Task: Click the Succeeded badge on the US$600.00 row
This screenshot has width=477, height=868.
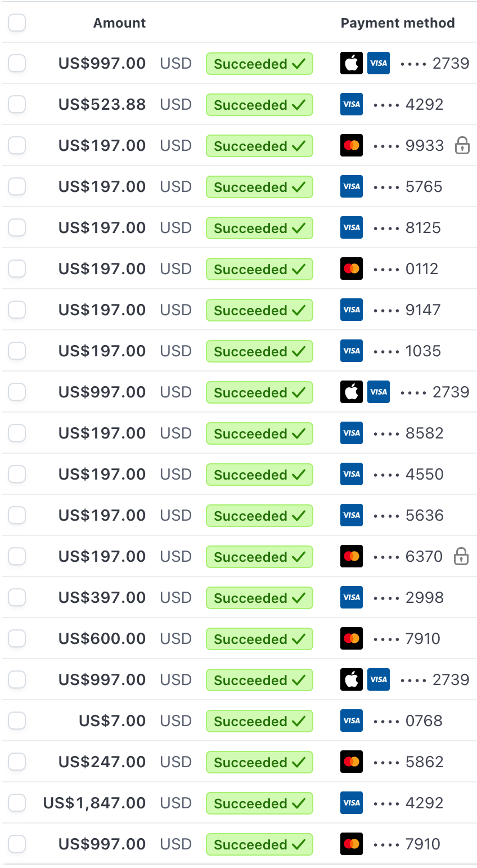Action: coord(259,639)
